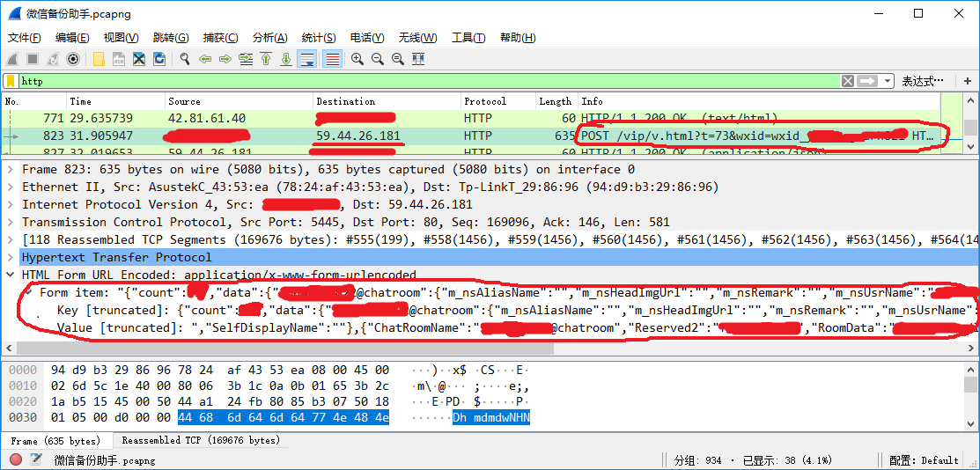
Task: Select packet row number 771
Action: click(471, 118)
